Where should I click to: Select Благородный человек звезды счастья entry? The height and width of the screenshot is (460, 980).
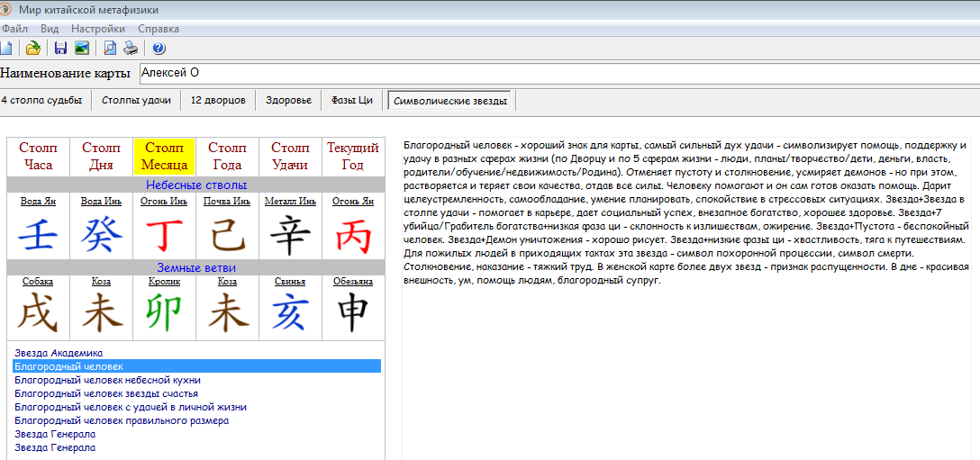106,393
